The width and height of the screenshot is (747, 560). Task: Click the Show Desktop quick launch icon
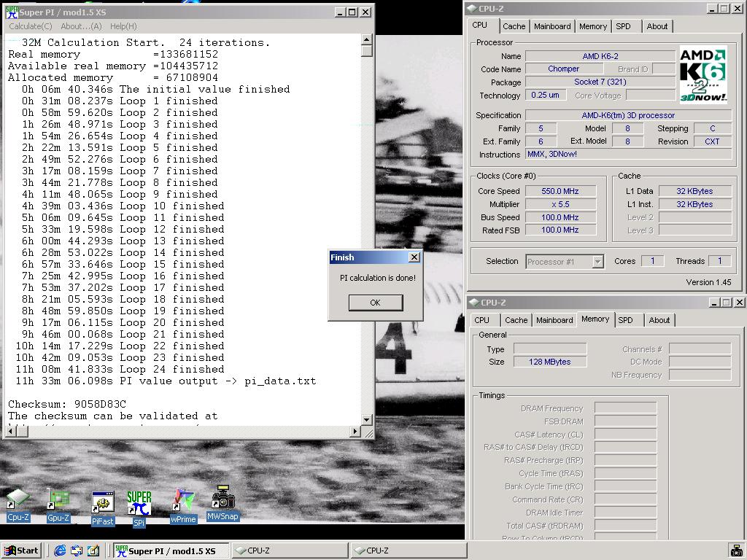pyautogui.click(x=77, y=551)
